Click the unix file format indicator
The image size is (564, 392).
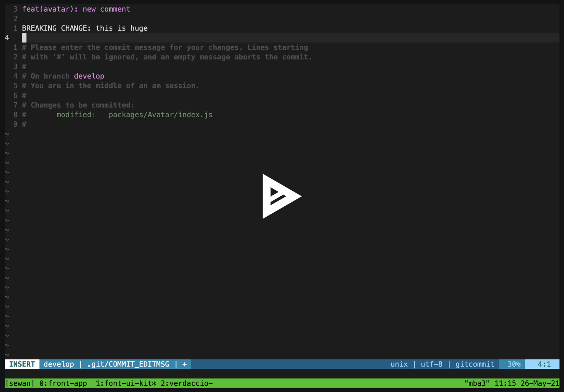[x=399, y=364]
